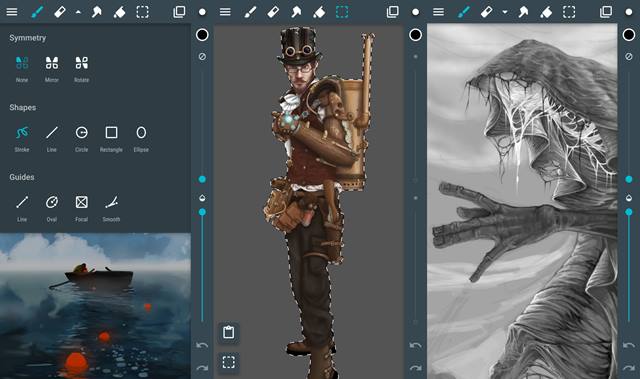
Task: Select the Mirror symmetry option
Action: pos(52,69)
